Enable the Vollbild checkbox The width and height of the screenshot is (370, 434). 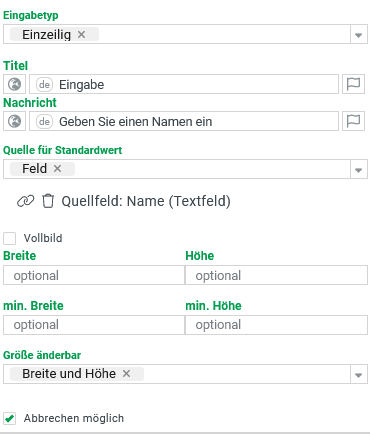click(9, 238)
